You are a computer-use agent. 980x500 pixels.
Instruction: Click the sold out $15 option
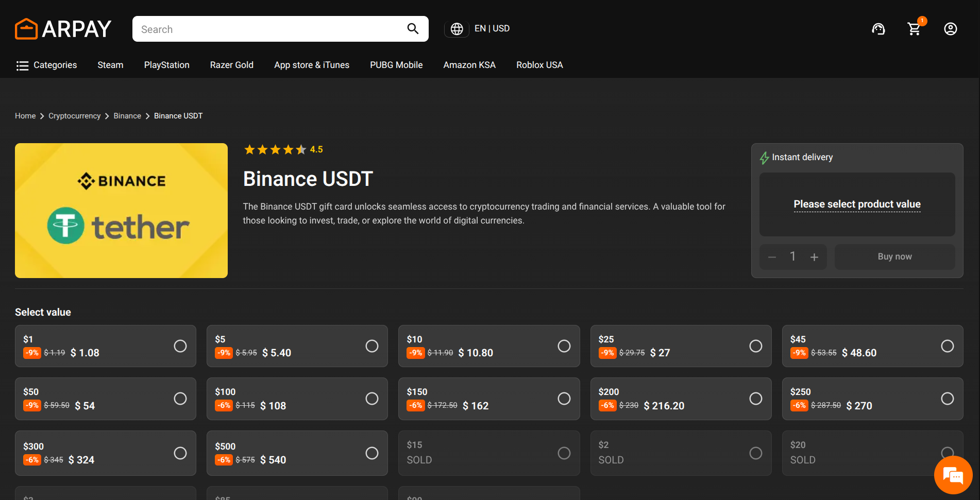(489, 453)
